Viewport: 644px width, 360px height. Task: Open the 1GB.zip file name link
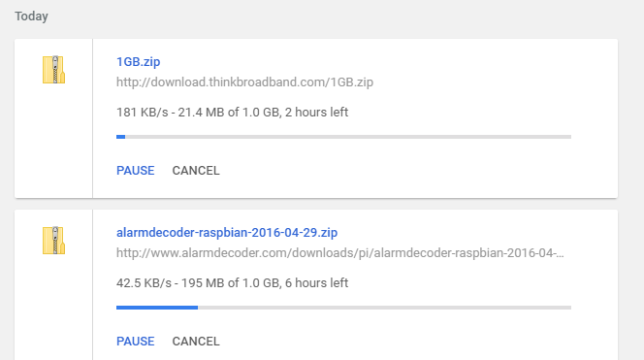pos(139,62)
